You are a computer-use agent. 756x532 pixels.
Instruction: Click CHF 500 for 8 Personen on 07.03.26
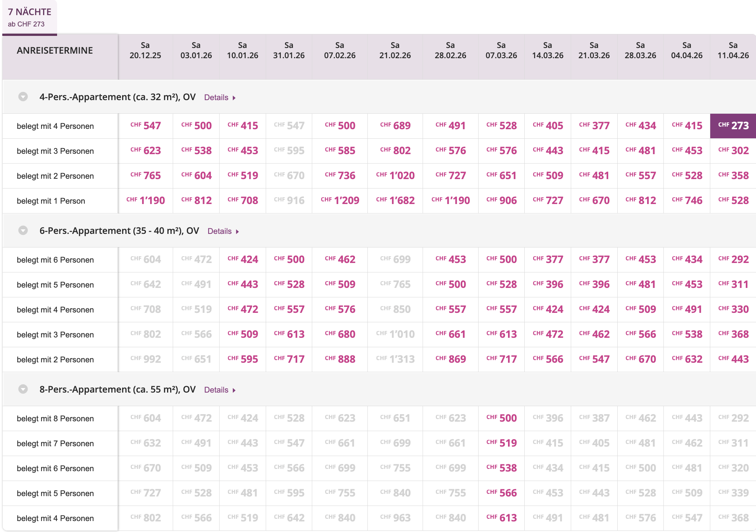tap(501, 418)
